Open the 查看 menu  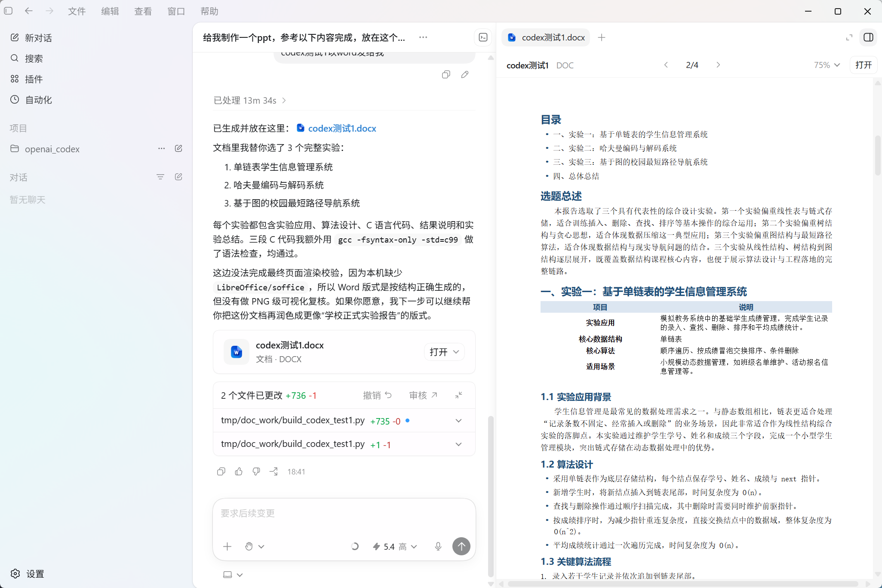pyautogui.click(x=143, y=11)
